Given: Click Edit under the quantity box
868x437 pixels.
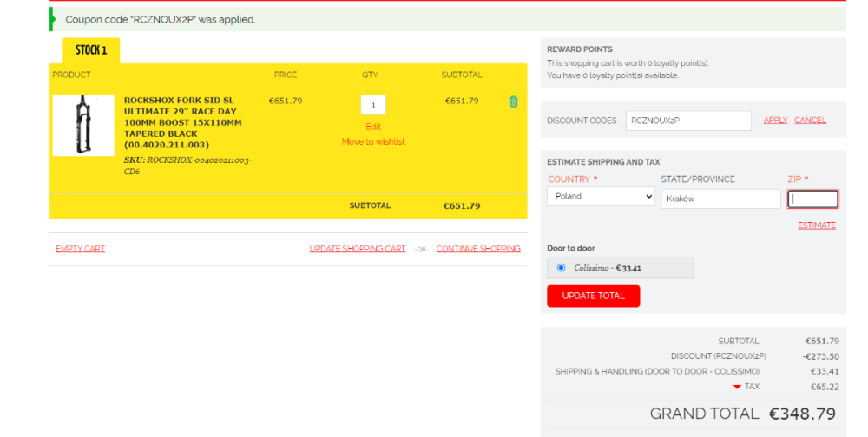Looking at the screenshot, I should 373,127.
